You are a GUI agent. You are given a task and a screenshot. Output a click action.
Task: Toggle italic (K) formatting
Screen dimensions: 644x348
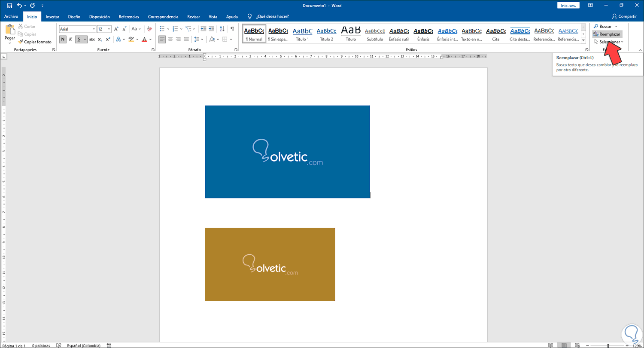pos(71,40)
